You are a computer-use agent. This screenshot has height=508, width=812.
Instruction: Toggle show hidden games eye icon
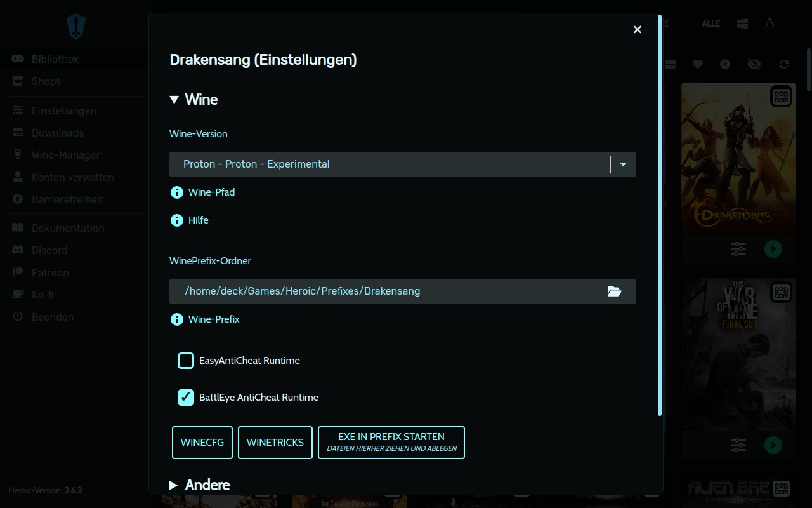click(754, 64)
